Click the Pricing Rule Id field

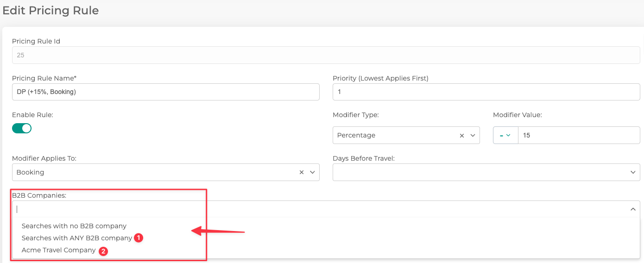(326, 55)
